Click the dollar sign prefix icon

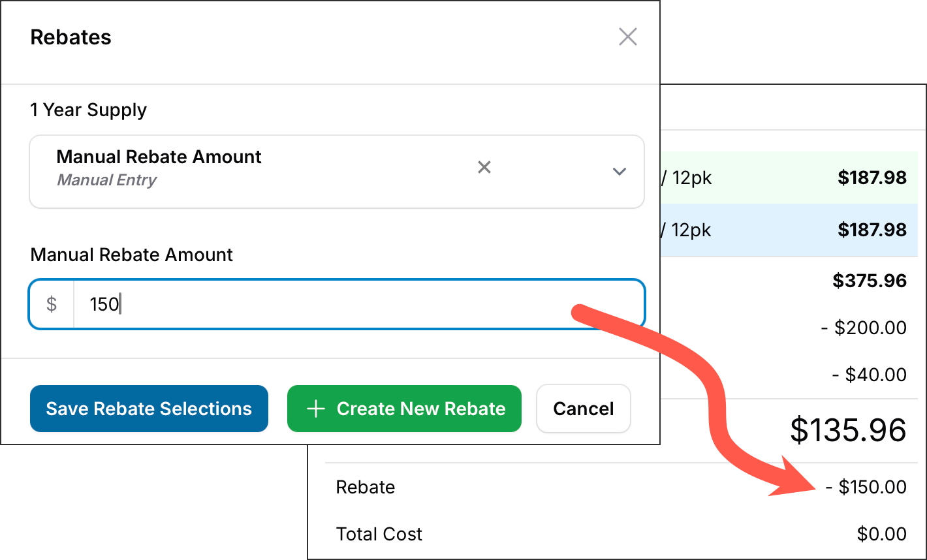point(52,304)
